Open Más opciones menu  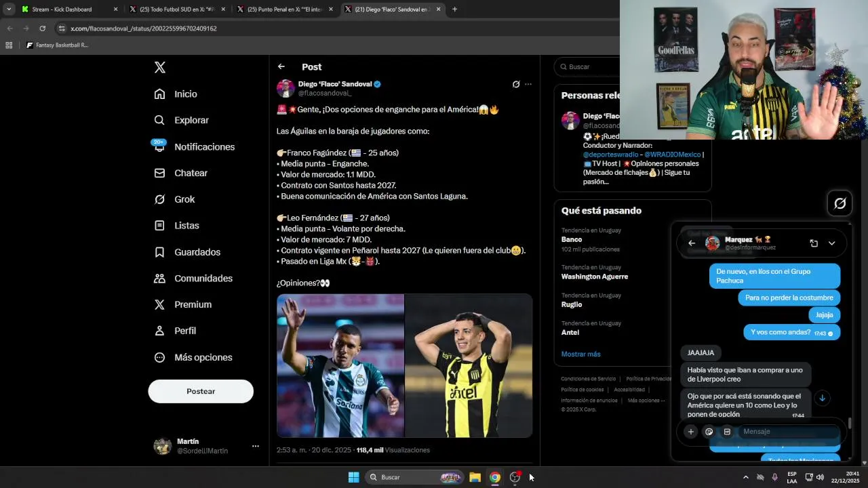pos(193,357)
